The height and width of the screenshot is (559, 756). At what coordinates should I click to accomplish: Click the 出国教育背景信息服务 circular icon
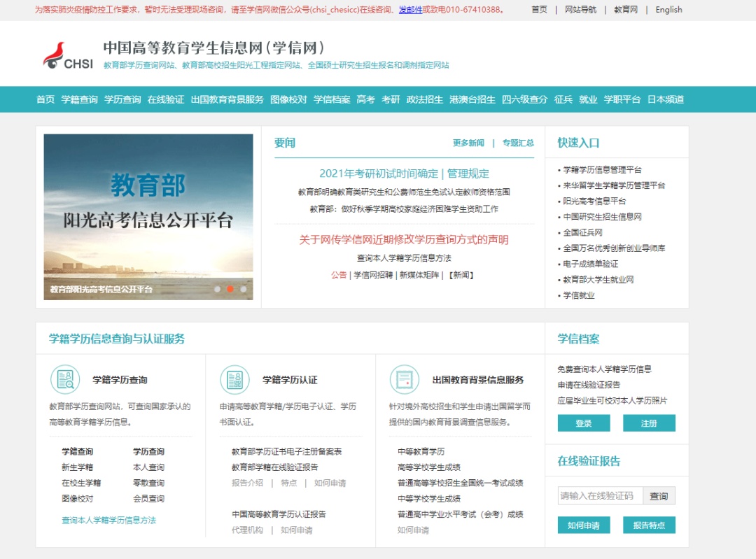pos(404,378)
